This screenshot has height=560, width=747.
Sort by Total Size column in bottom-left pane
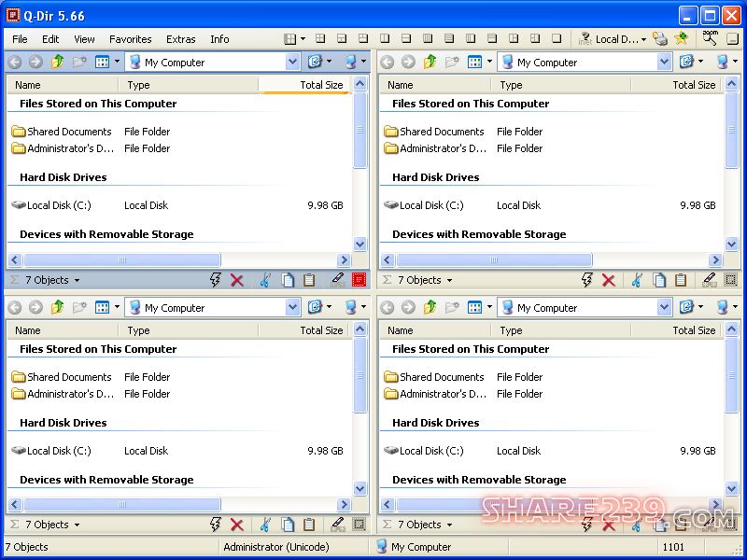pos(303,330)
